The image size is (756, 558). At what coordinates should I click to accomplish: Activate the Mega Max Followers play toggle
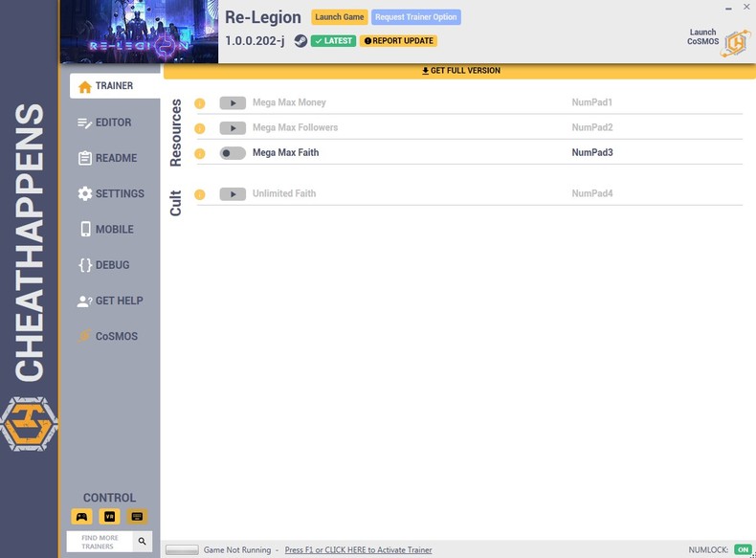coord(233,128)
